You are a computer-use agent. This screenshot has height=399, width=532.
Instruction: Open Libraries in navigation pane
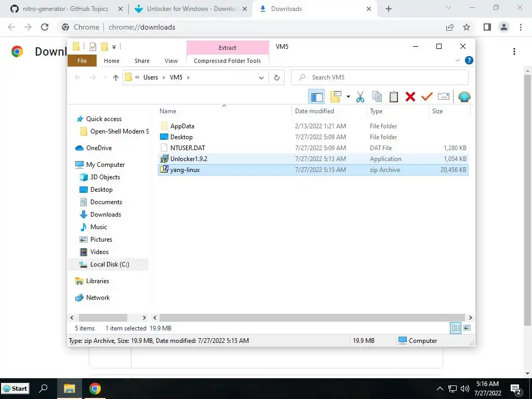coord(97,281)
